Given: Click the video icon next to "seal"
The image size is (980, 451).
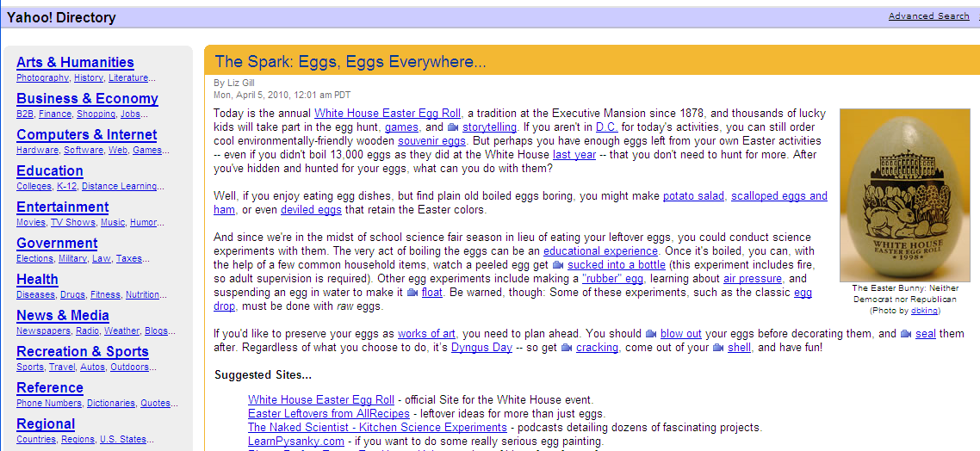Looking at the screenshot, I should 906,334.
